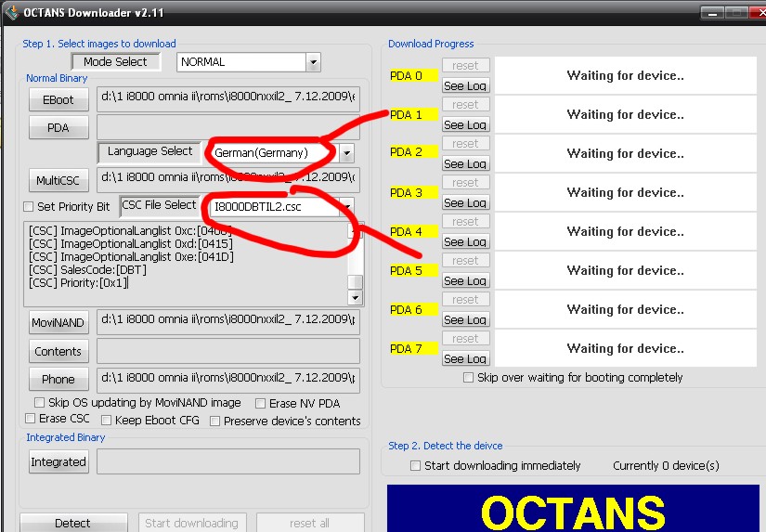The width and height of the screenshot is (766, 532).
Task: Click the Phone button
Action: coord(58,379)
